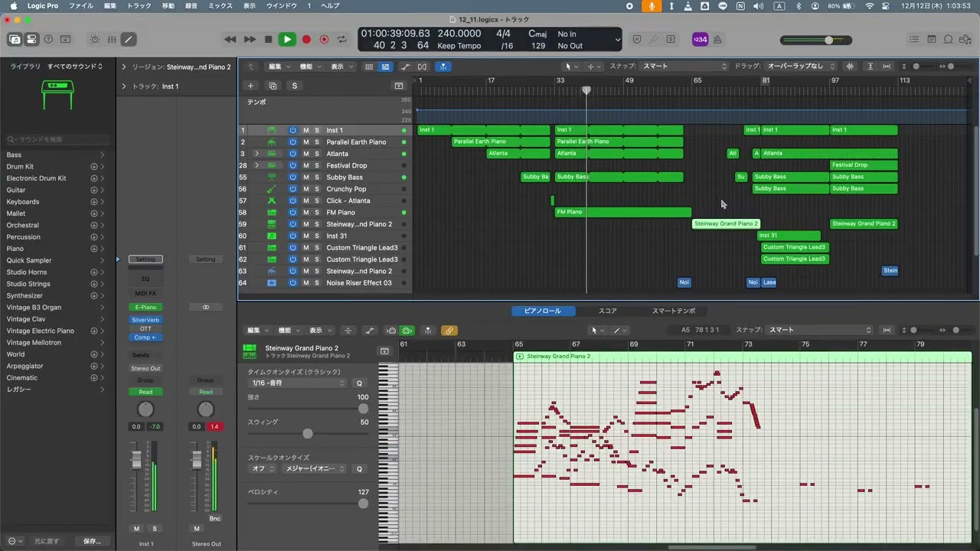
Task: Start recording with the red Record button
Action: click(306, 39)
